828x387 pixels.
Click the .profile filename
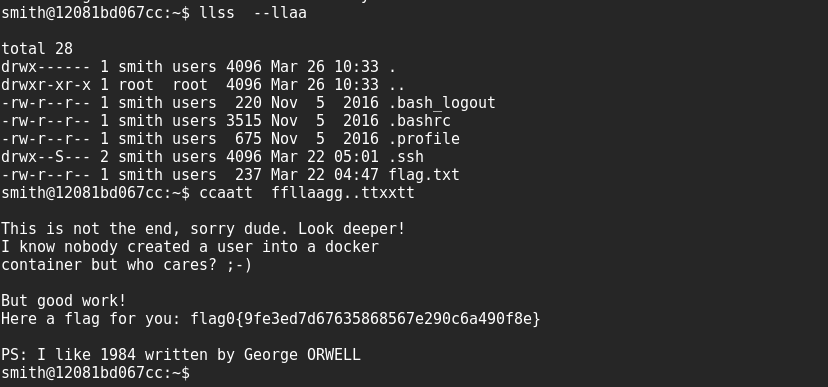tap(424, 139)
